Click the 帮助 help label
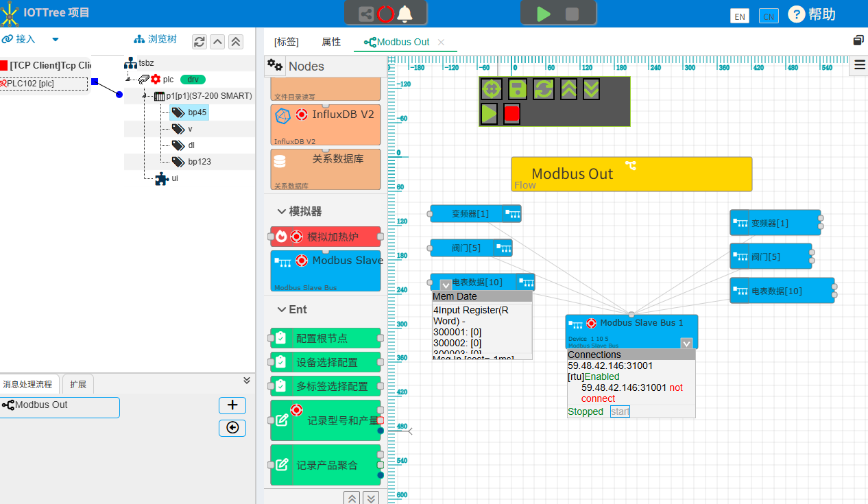This screenshot has width=868, height=504. [x=822, y=14]
